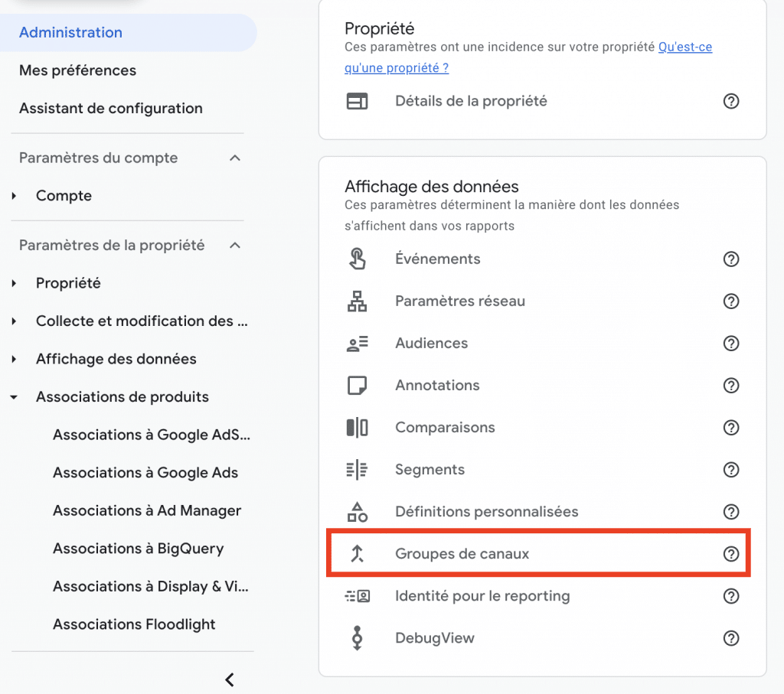Click the Paramètres réseau network icon

coord(357,301)
